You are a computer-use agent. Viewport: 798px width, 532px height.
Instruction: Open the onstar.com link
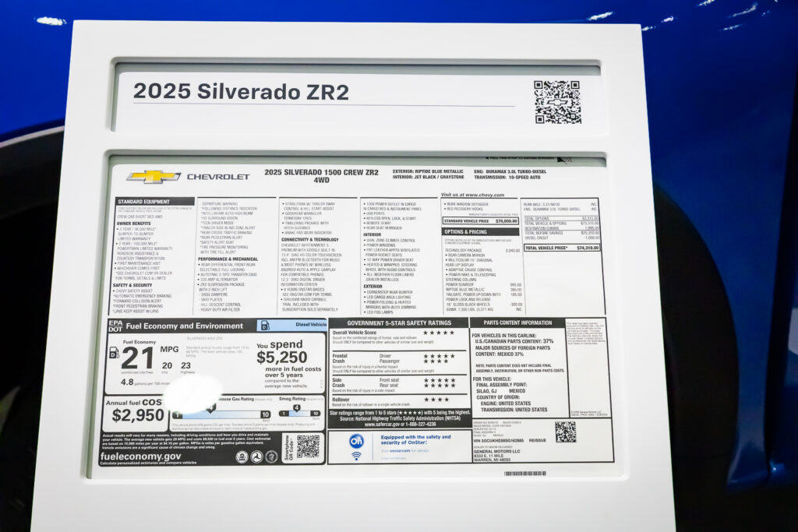tap(399, 451)
